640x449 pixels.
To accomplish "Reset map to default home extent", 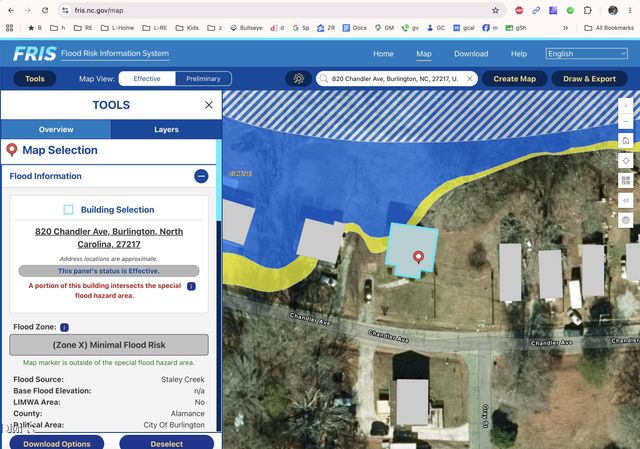I will click(626, 141).
